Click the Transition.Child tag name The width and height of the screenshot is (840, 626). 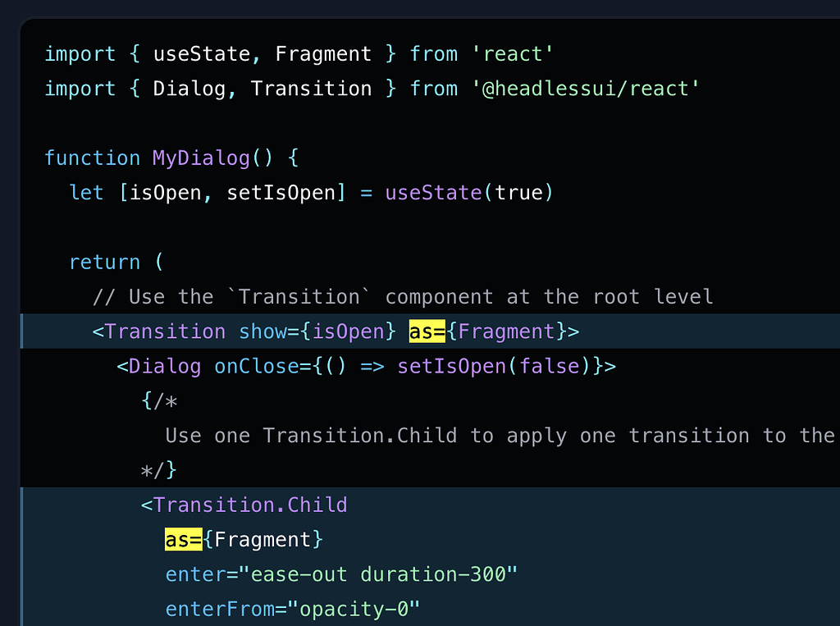(250, 505)
